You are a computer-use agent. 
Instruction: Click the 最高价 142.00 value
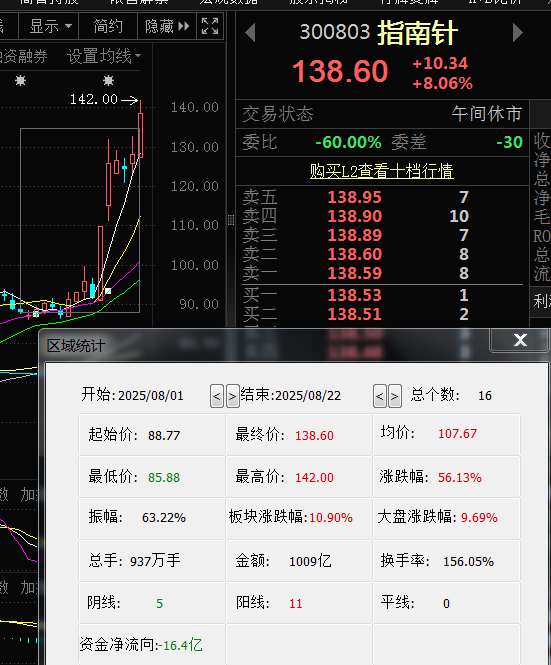[x=314, y=478]
